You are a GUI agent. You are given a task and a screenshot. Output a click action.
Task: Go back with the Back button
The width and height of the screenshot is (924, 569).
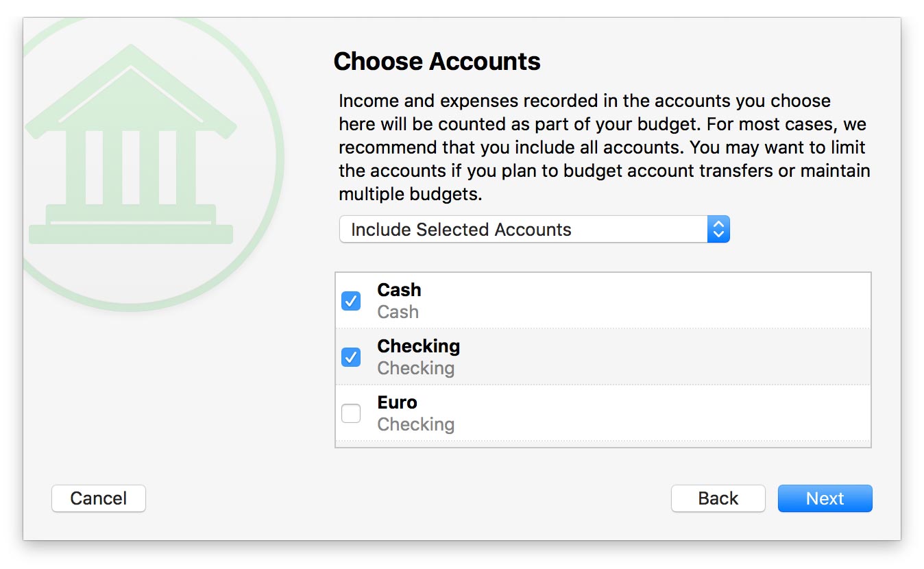pyautogui.click(x=718, y=498)
